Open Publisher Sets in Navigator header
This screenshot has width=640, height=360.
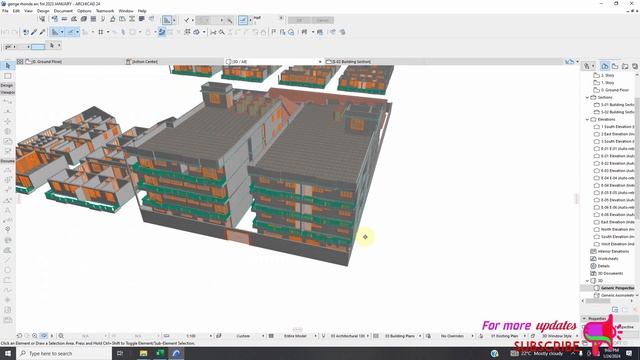(635, 66)
